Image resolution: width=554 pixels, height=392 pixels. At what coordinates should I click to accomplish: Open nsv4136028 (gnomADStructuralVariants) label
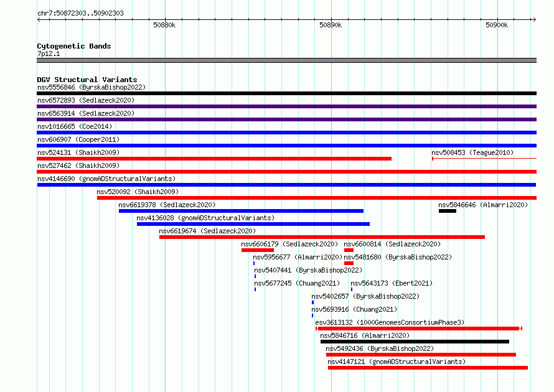click(x=205, y=218)
